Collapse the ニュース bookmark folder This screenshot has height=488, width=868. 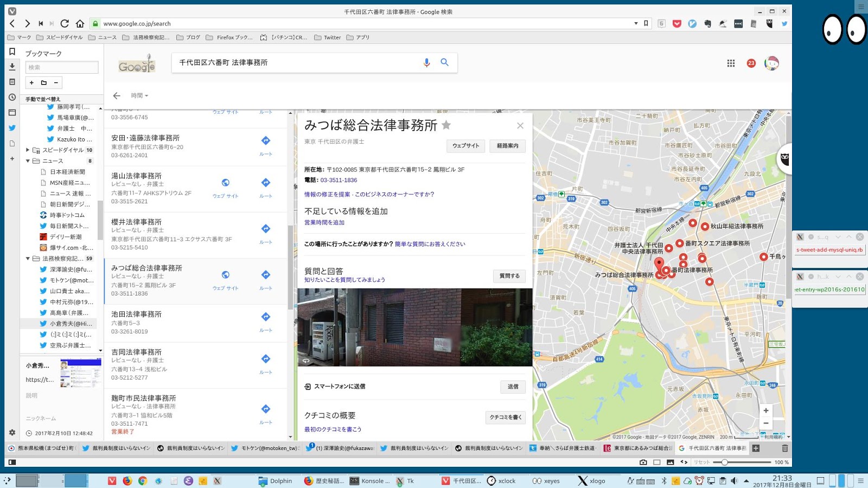tap(28, 161)
